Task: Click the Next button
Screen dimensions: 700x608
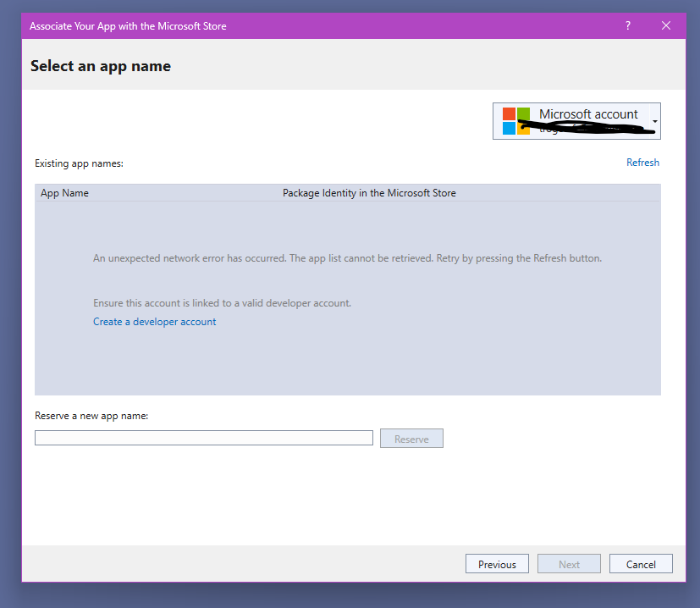Action: pos(569,564)
